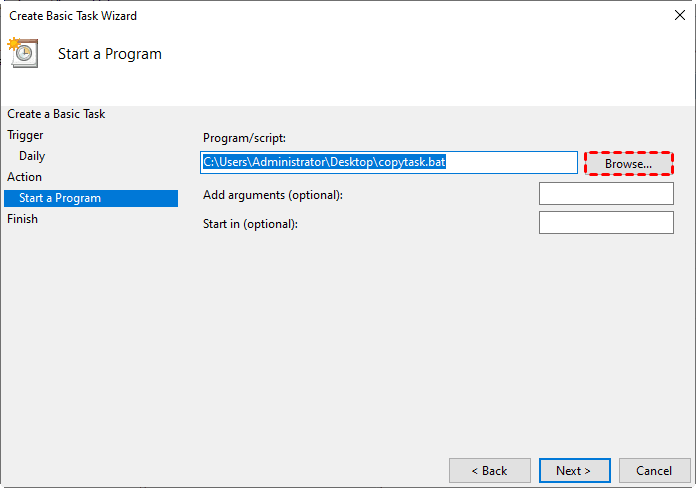Select the Daily sub-step in sidebar

tap(32, 156)
